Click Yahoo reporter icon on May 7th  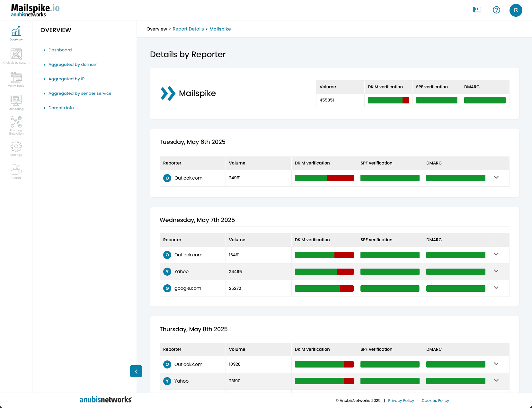click(167, 271)
